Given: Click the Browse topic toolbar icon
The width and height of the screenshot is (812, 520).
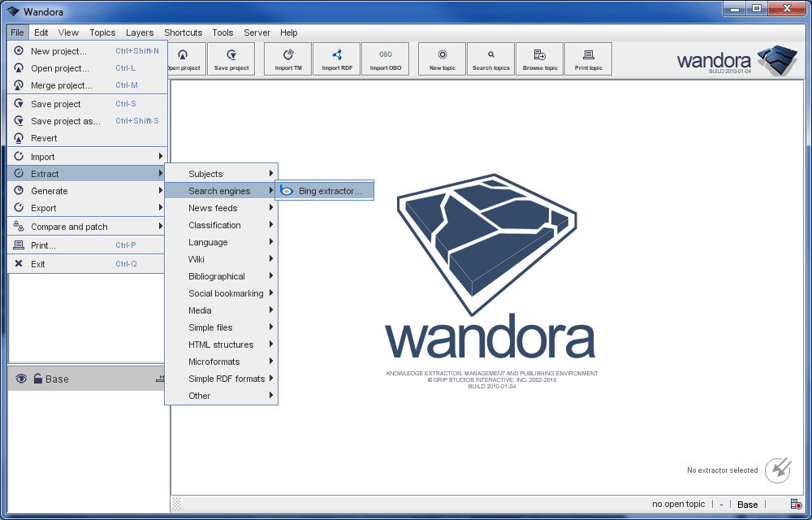Looking at the screenshot, I should 539,59.
